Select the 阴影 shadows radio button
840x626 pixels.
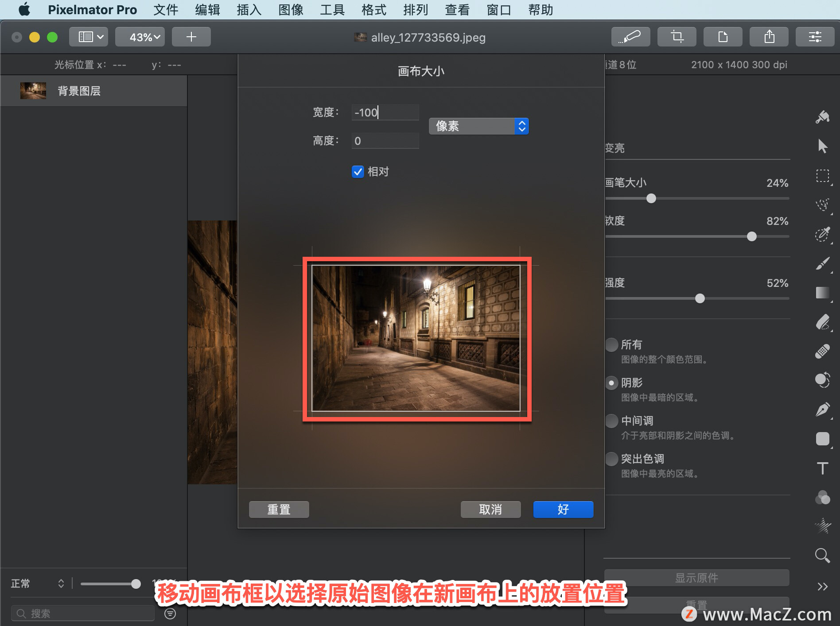612,383
